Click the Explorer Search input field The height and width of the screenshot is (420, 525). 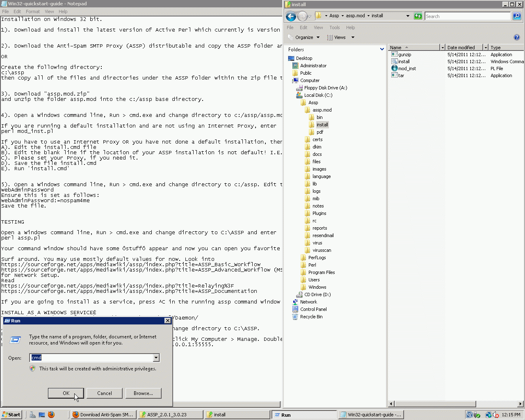click(468, 16)
